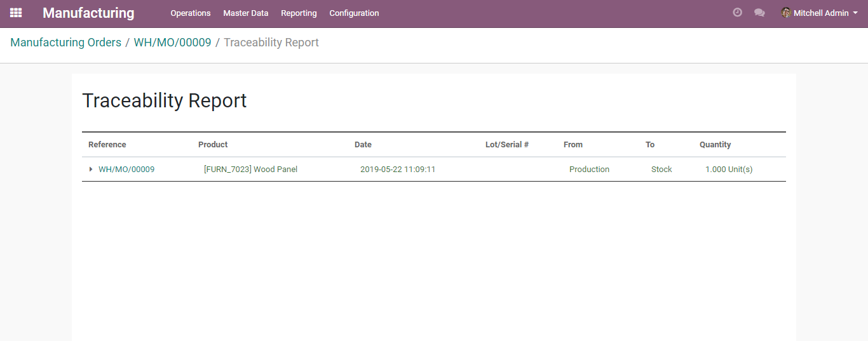Select the 1.000 Unit(s) quantity cell
This screenshot has height=341, width=868.
pos(729,170)
